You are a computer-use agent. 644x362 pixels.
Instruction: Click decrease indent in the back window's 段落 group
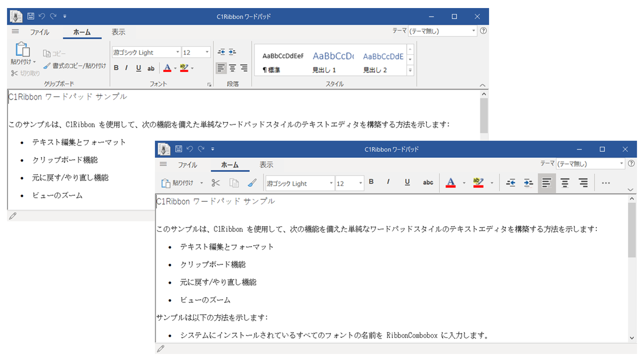222,52
